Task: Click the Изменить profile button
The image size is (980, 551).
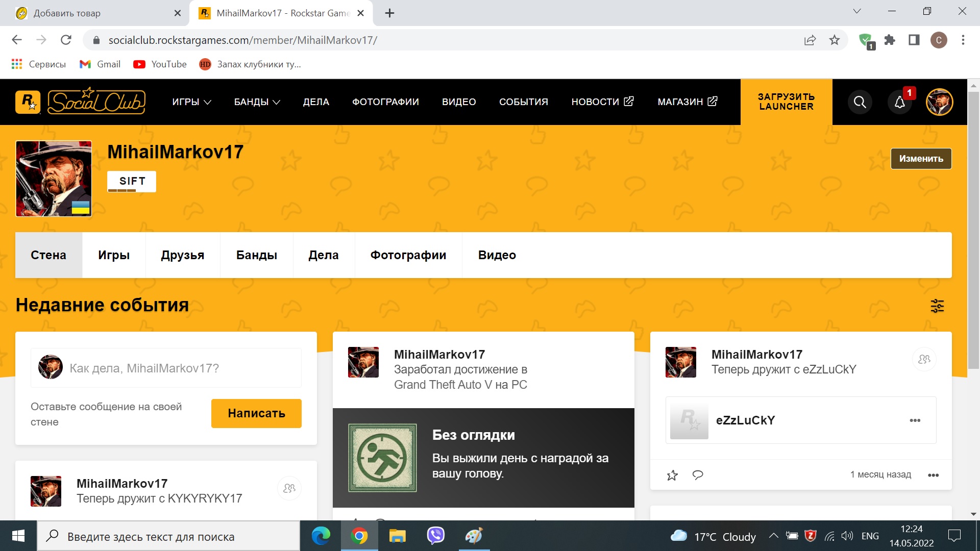Action: pos(921,159)
